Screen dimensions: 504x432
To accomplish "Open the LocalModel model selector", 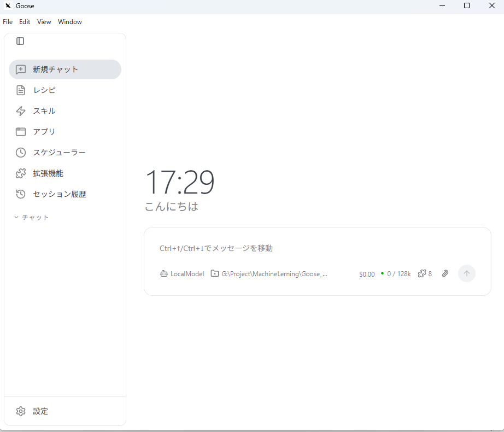I will [182, 274].
